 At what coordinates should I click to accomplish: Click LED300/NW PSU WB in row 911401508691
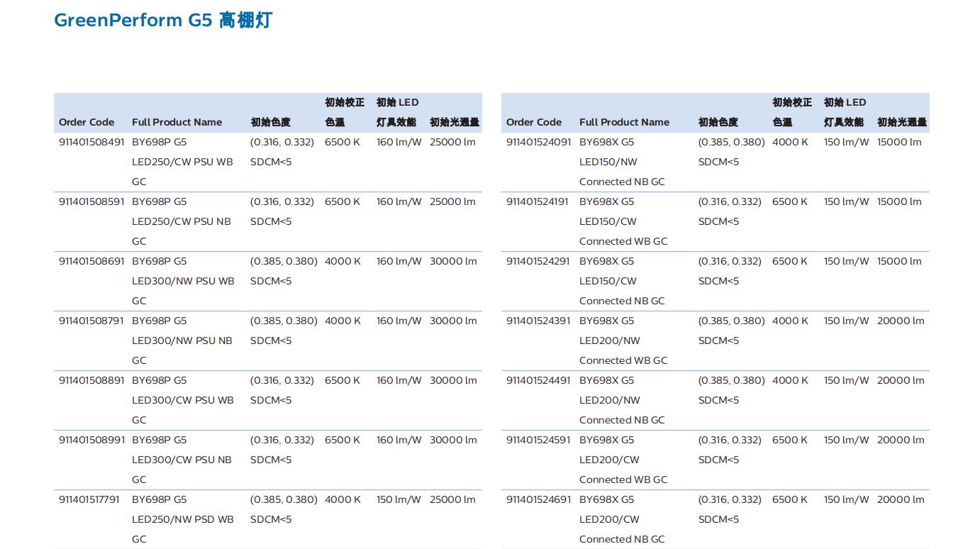(183, 281)
